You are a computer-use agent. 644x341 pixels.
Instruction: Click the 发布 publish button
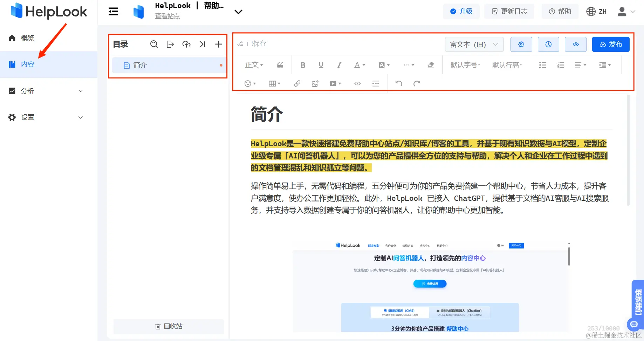[611, 45]
